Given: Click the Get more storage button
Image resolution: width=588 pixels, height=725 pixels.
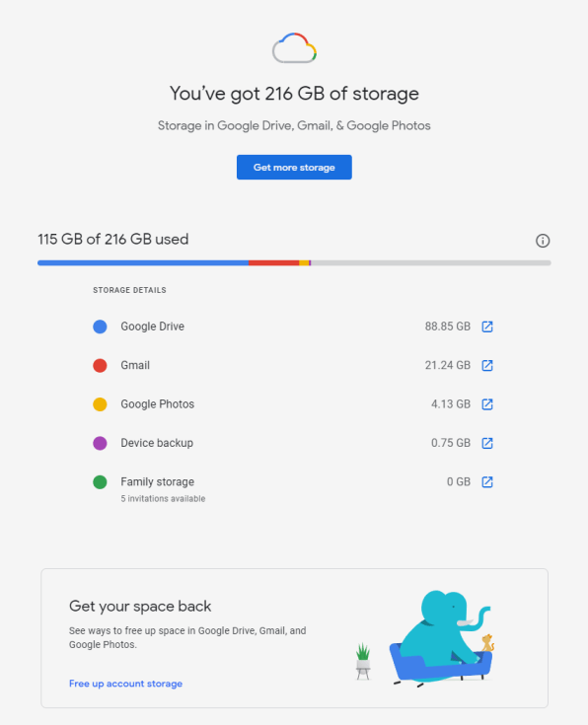Looking at the screenshot, I should (294, 167).
